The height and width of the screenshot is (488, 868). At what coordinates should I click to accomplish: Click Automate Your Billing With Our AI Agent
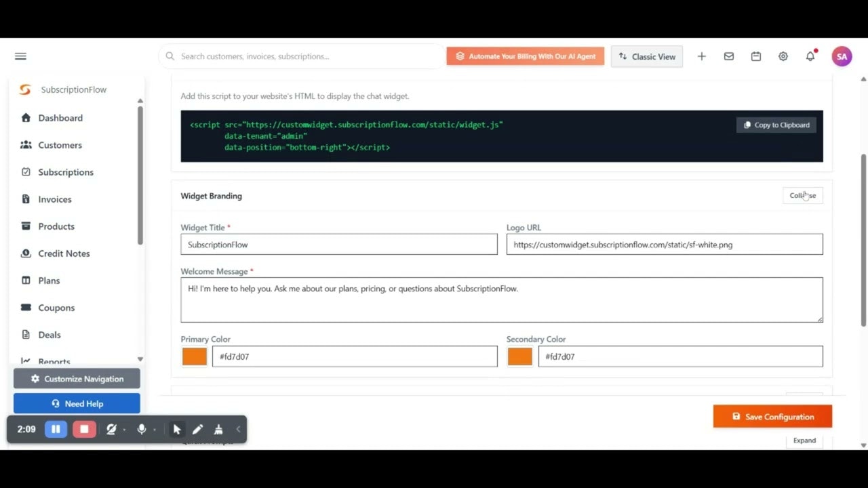[x=526, y=56]
